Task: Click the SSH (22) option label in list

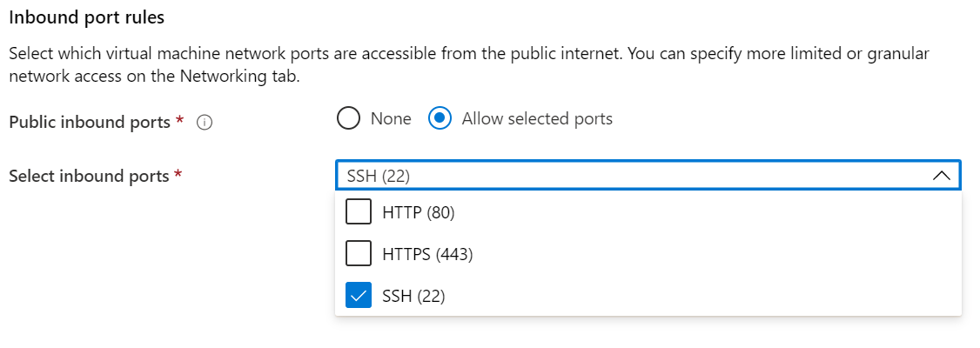Action: 413,296
